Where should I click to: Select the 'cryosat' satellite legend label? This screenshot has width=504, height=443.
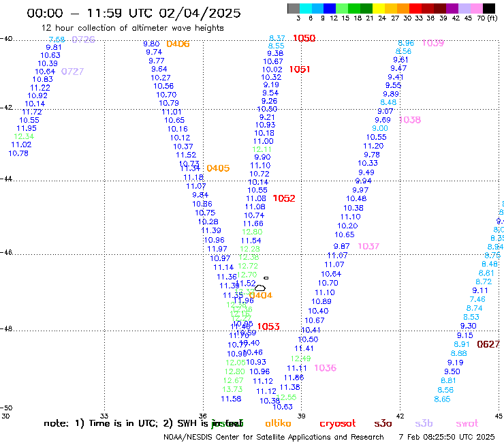pos(338,424)
